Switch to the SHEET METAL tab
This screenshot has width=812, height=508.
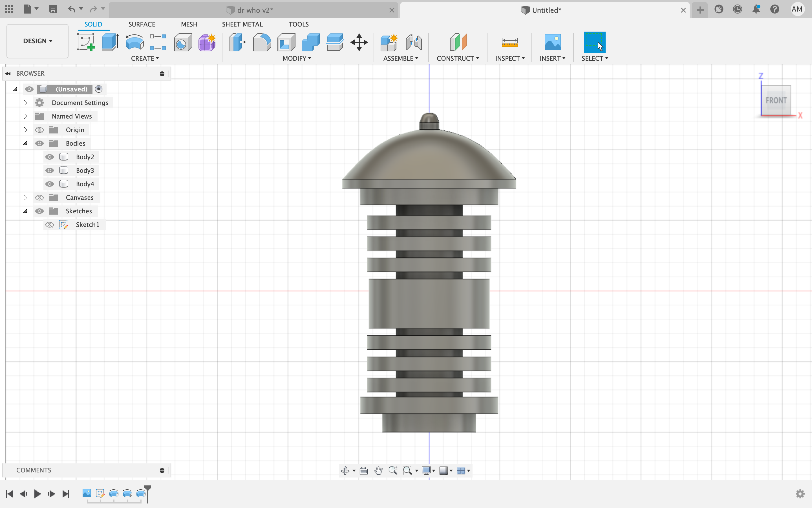242,24
